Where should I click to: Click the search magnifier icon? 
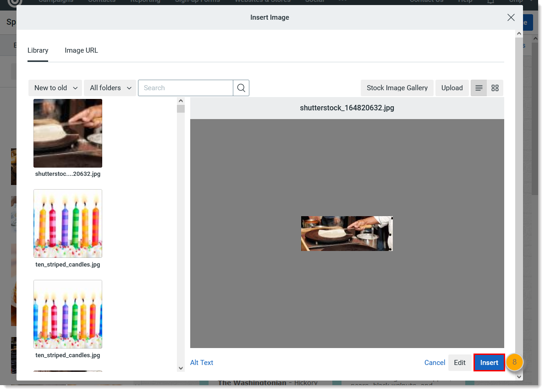click(x=241, y=88)
